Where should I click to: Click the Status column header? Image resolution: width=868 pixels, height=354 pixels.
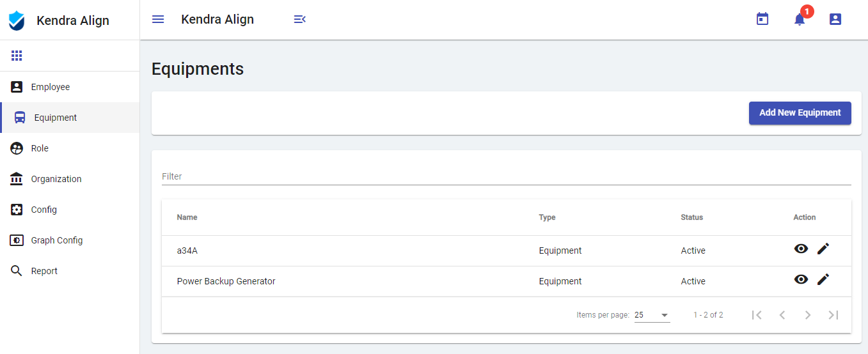coord(692,217)
